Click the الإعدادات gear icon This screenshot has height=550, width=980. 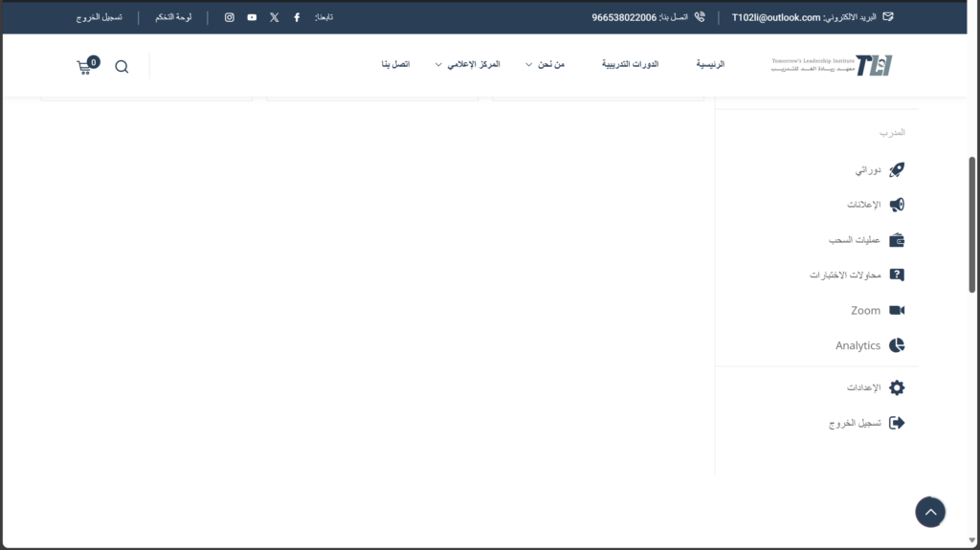[897, 387]
